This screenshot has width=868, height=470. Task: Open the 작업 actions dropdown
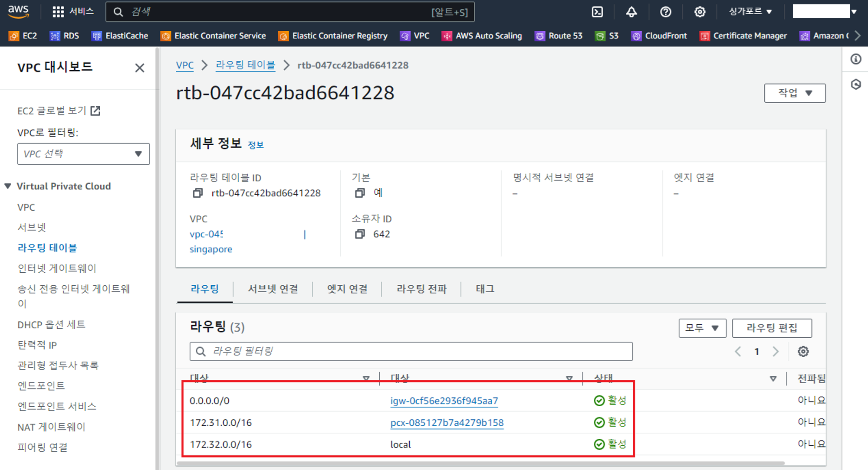point(795,93)
